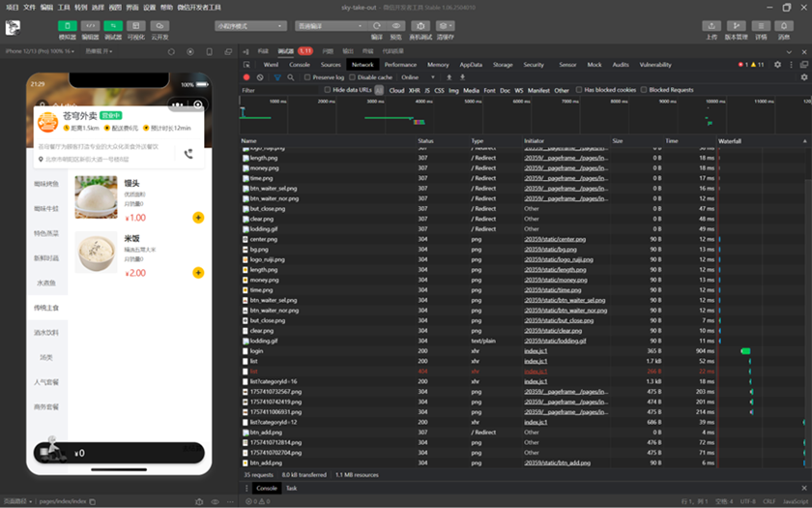The image size is (812, 508).
Task: Open the iPhone 12/13 Pro device dropdown
Action: pyautogui.click(x=40, y=51)
